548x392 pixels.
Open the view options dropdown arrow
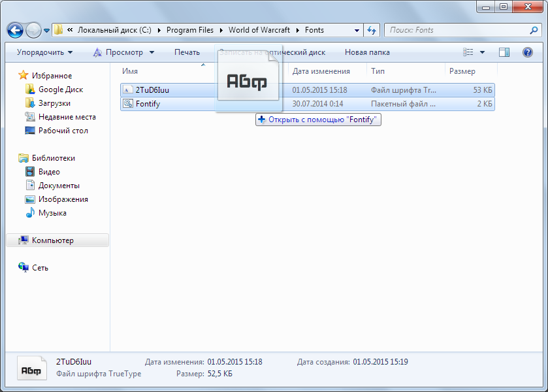pyautogui.click(x=482, y=52)
